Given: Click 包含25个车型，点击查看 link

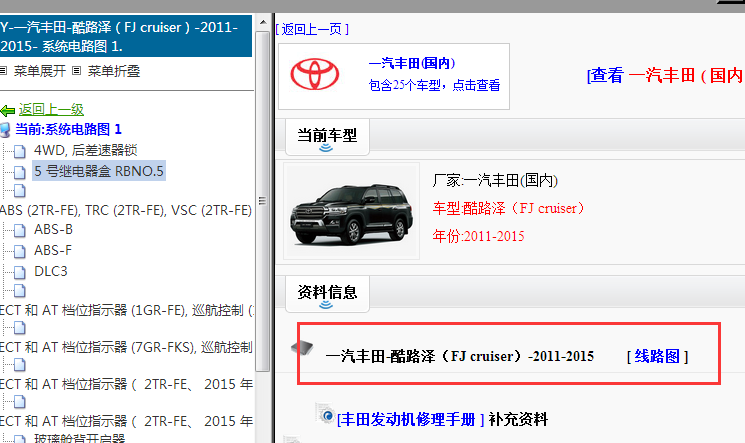Looking at the screenshot, I should 434,86.
